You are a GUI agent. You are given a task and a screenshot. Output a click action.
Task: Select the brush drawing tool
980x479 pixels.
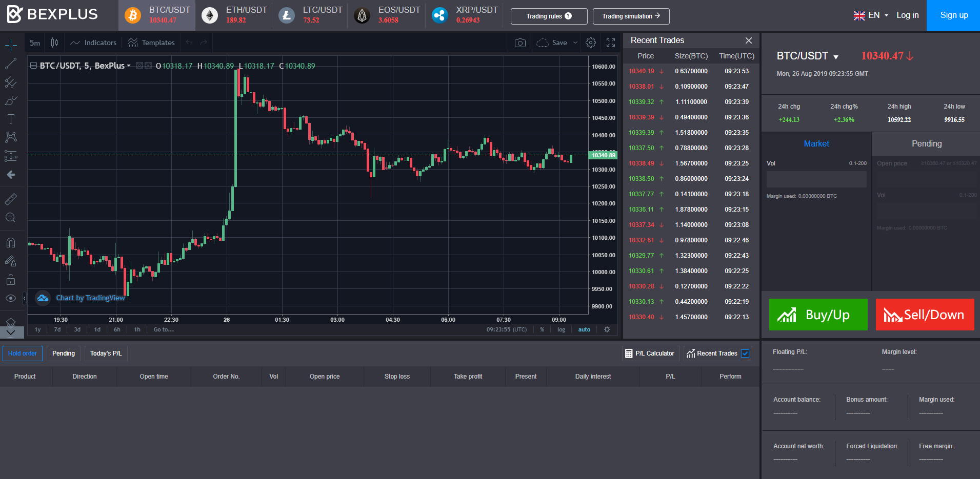pos(11,100)
